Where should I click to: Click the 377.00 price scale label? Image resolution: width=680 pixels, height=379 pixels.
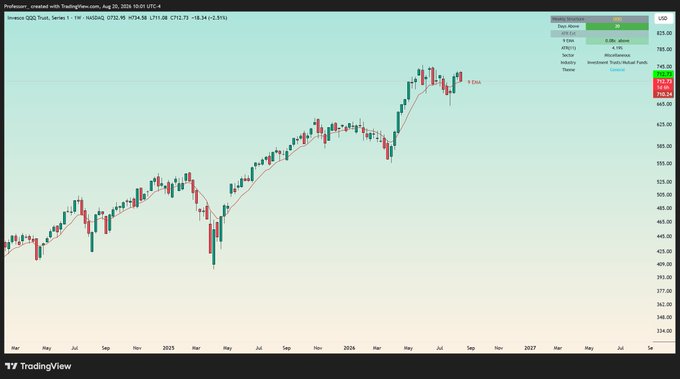click(664, 291)
